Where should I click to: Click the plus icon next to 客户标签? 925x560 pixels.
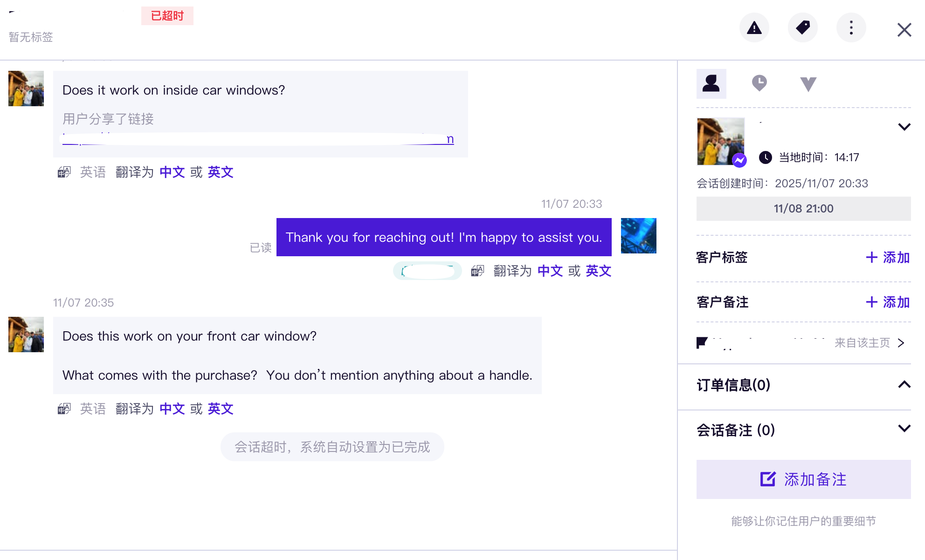click(871, 257)
